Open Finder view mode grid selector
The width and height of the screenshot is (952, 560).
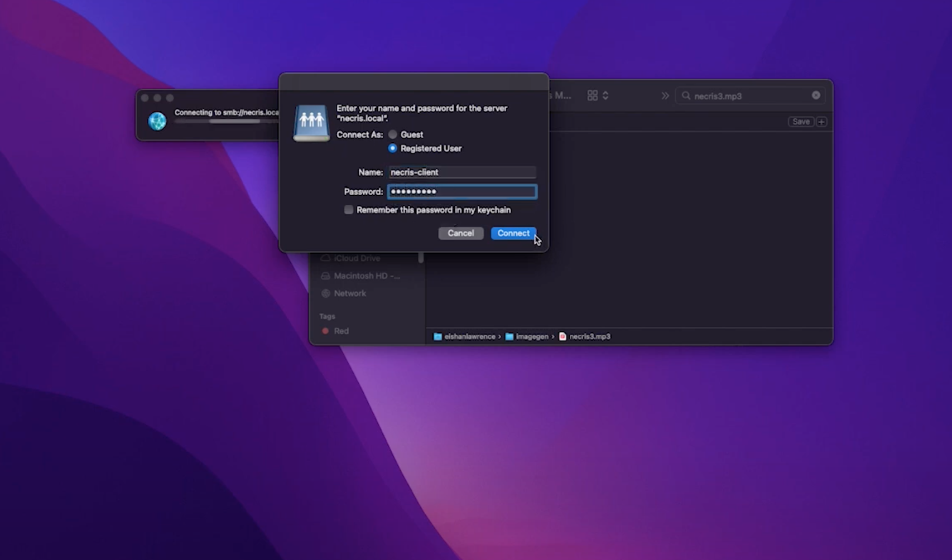(598, 96)
